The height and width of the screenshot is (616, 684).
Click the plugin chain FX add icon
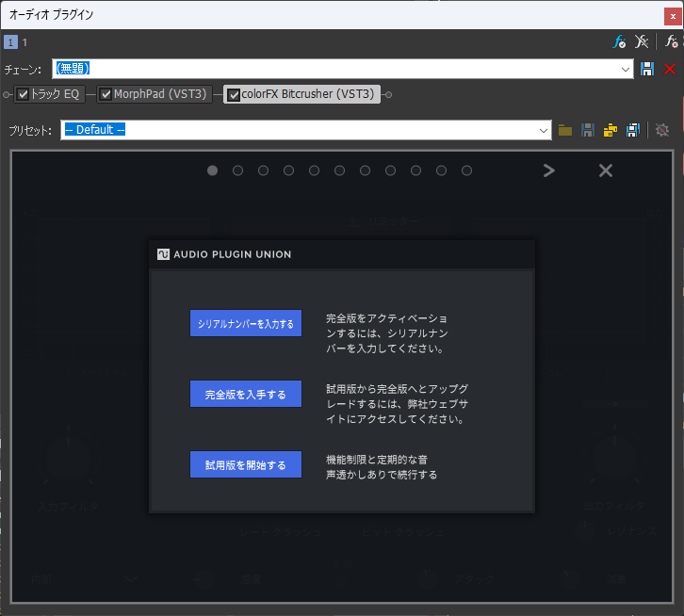(x=619, y=41)
